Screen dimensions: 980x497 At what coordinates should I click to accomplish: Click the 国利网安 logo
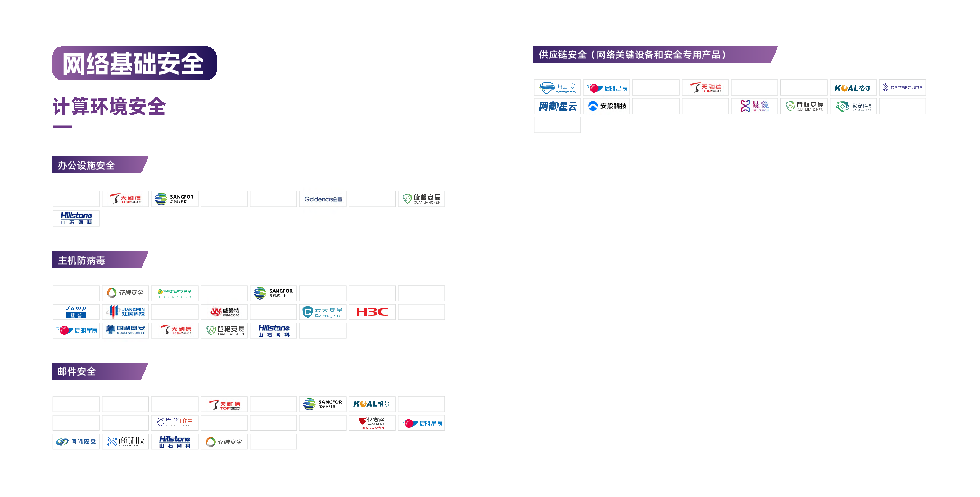126,330
